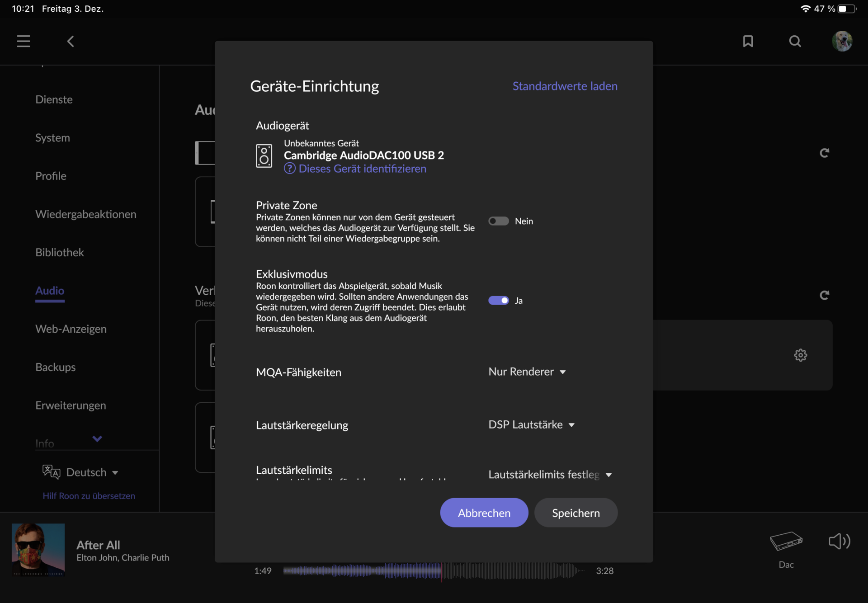Disable the Exklusivmodus toggle

[x=498, y=301]
